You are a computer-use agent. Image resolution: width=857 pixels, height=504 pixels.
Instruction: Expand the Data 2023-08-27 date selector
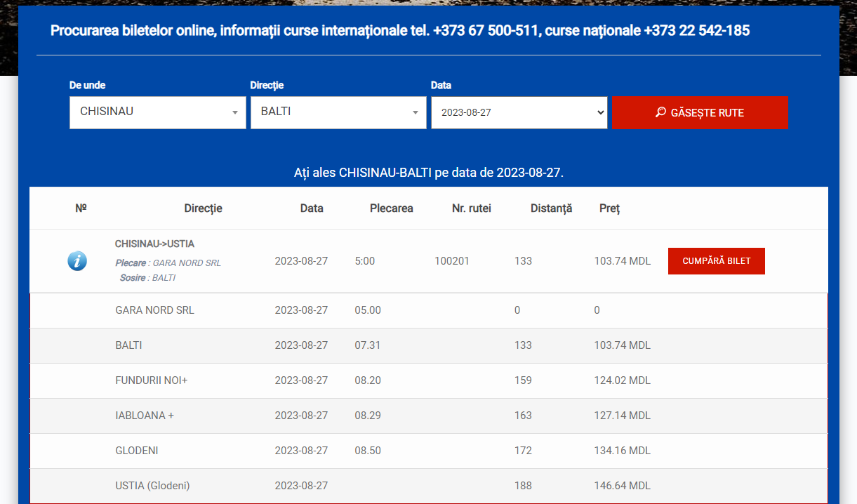tap(519, 112)
